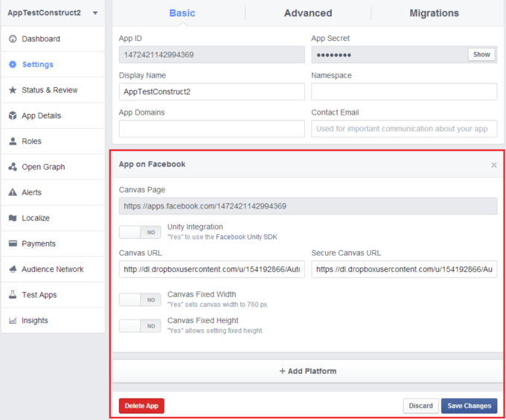Open Payments in the sidebar

(53, 244)
